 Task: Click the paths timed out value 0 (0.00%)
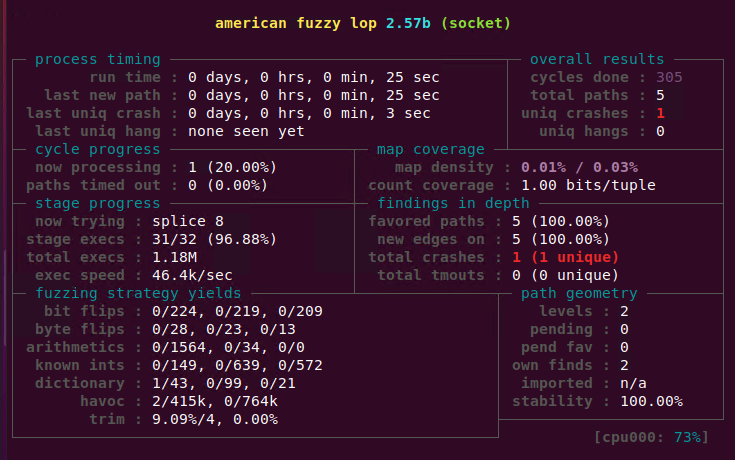[228, 185]
